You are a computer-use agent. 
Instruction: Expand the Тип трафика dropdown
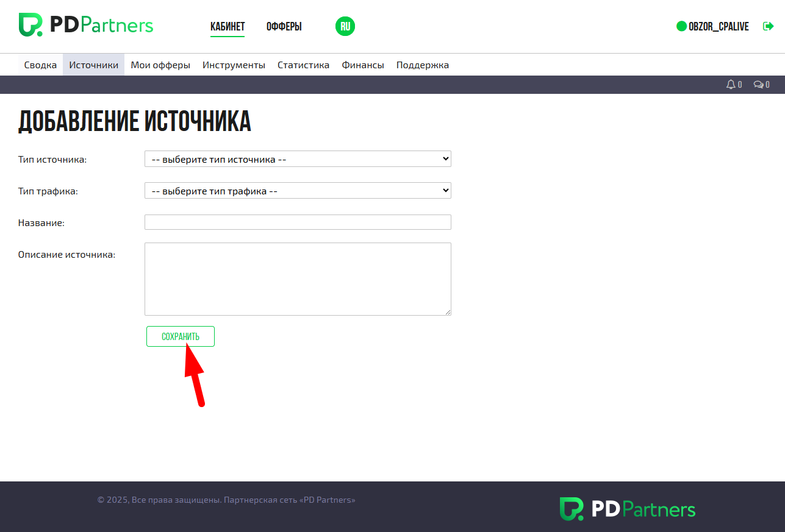(x=298, y=191)
